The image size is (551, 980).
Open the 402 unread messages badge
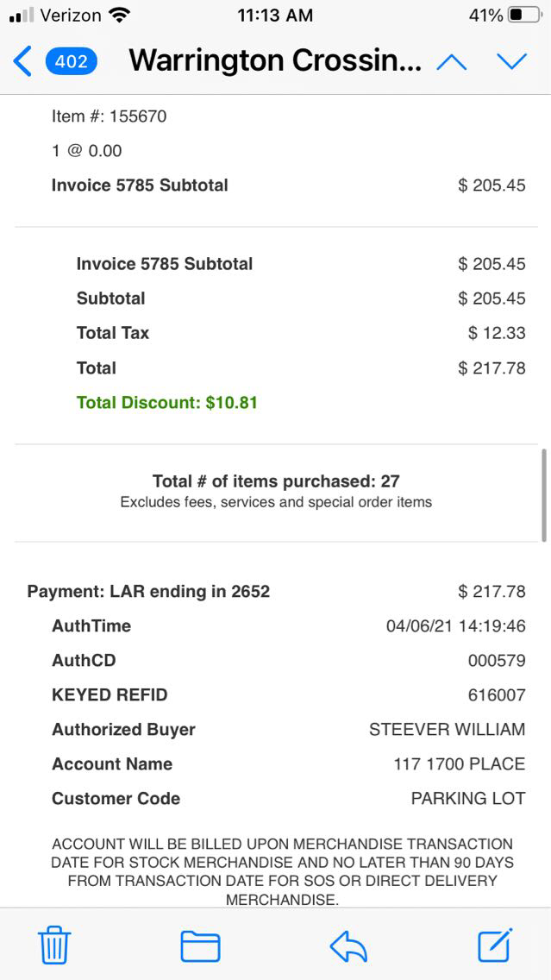click(x=72, y=61)
